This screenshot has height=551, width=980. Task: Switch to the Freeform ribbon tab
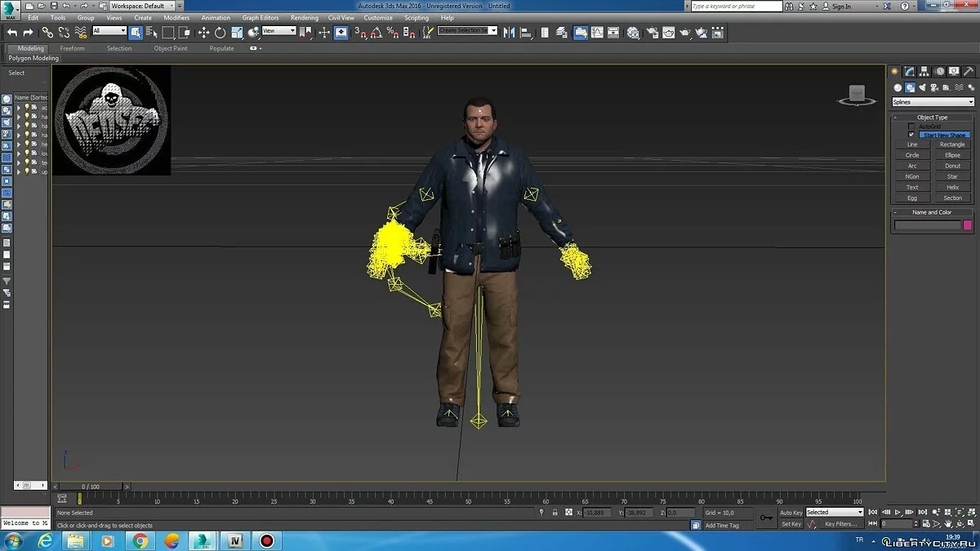72,48
